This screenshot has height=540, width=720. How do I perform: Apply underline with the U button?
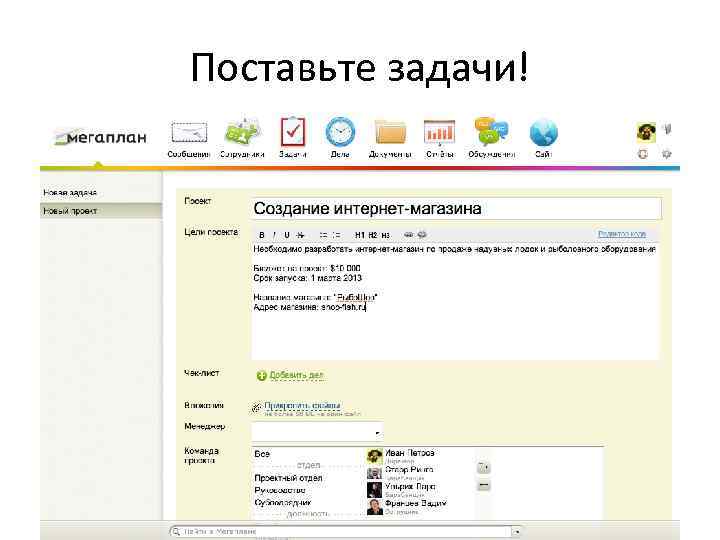point(287,235)
